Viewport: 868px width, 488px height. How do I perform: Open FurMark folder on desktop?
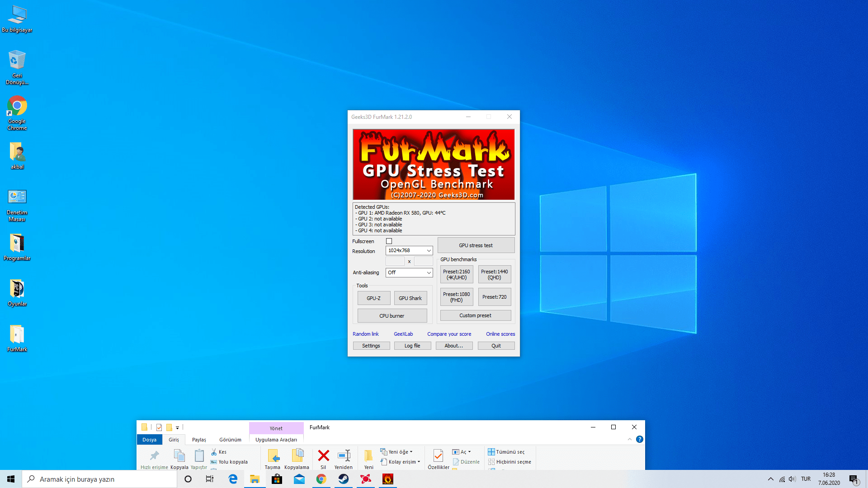pyautogui.click(x=17, y=335)
